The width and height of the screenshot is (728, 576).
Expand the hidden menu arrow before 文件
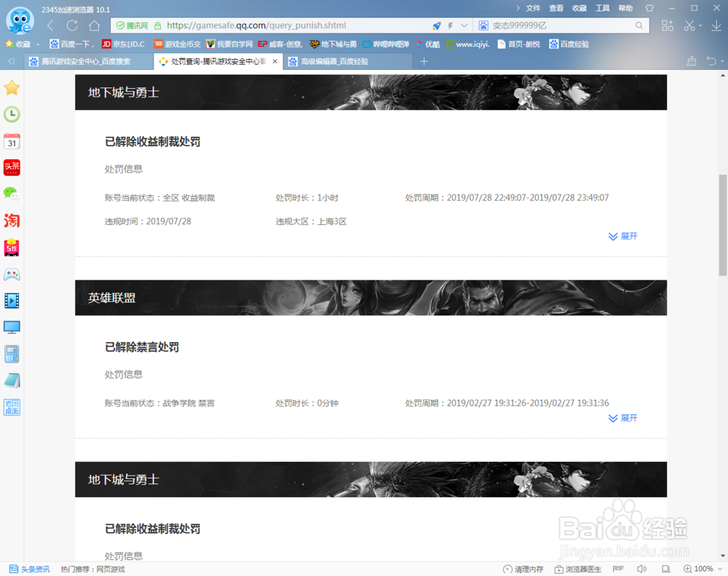(518, 8)
